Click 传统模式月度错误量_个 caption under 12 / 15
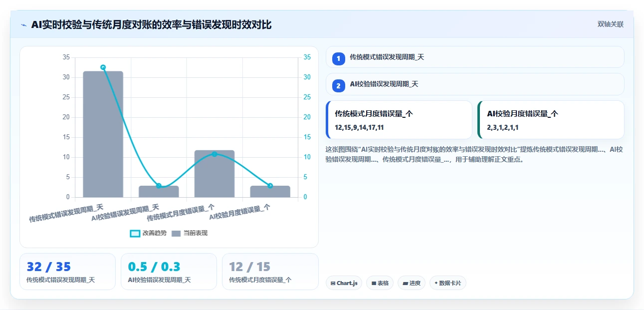Image resolution: width=644 pixels, height=310 pixels. [x=260, y=280]
